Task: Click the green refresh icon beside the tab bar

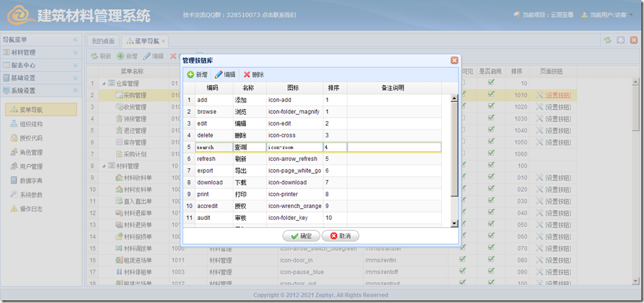Action: coord(608,40)
